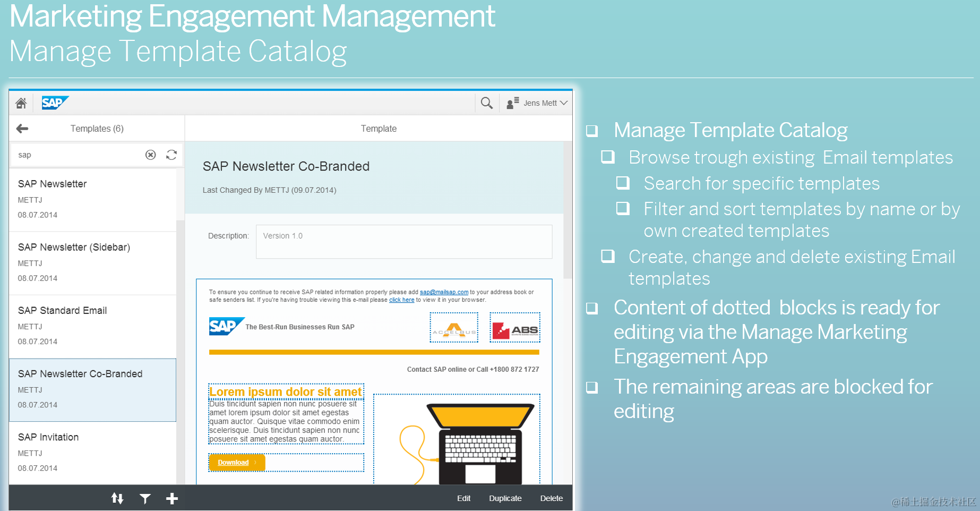Open the filter templates icon

(x=145, y=498)
